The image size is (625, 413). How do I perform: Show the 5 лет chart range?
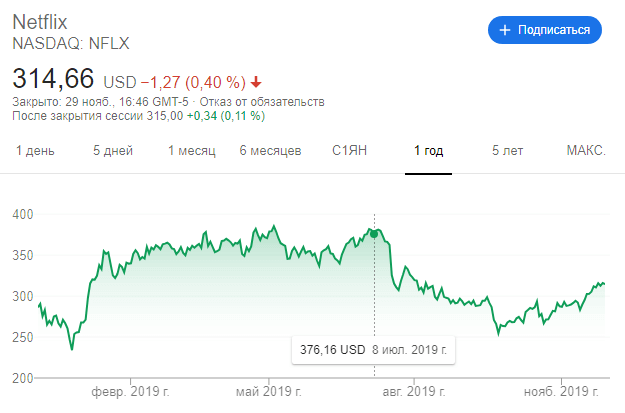[507, 151]
